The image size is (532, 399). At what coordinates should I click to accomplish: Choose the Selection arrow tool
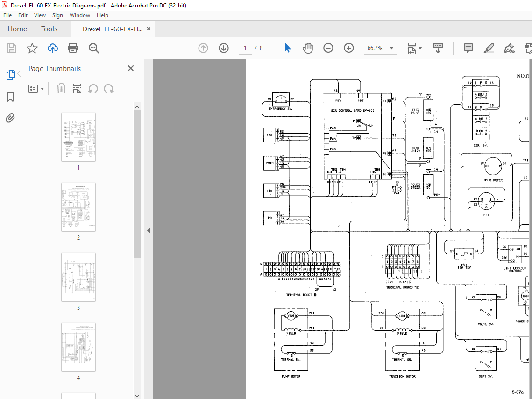pos(287,48)
